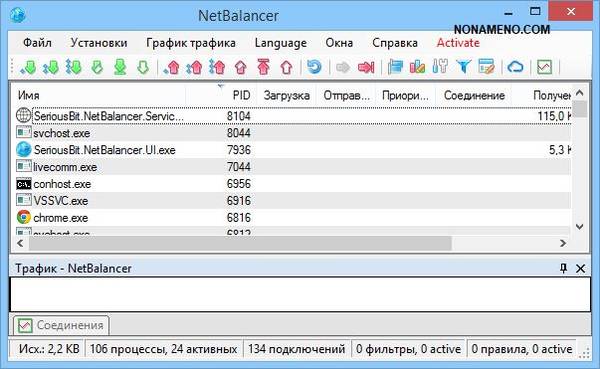This screenshot has width=600, height=369.
Task: Open the filter funnel icon in toolbar
Action: coord(463,67)
